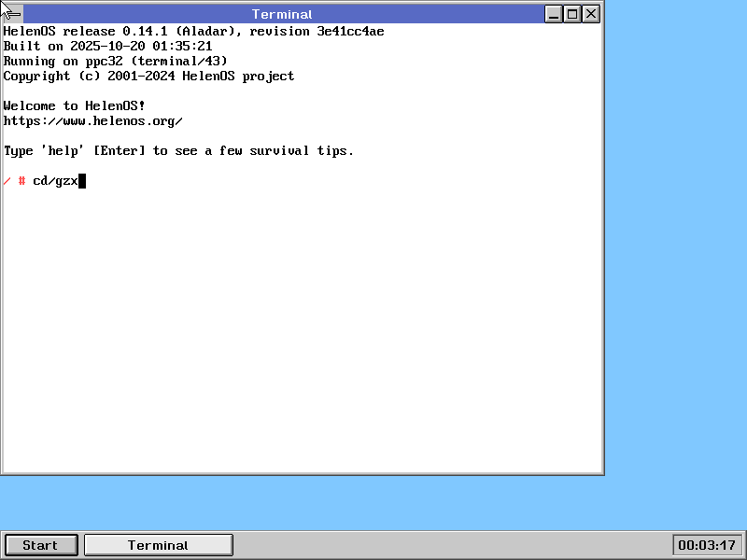Click the red '/' path in prompt
This screenshot has width=747, height=560.
pyautogui.click(x=7, y=181)
